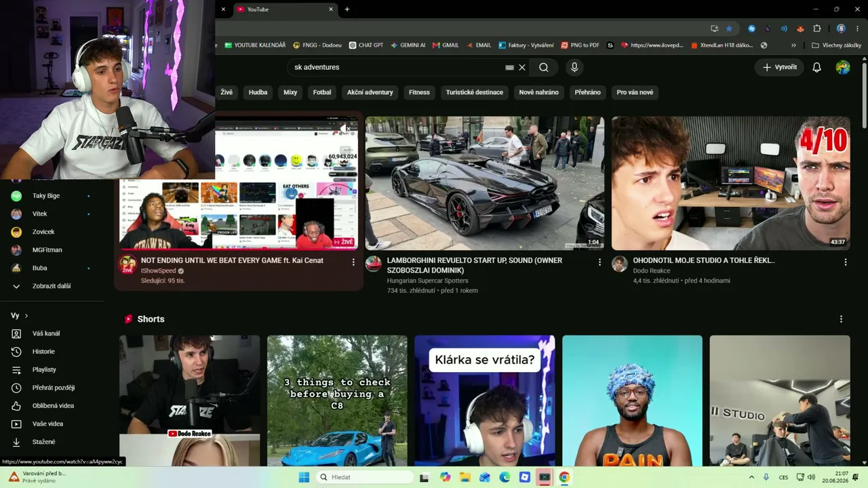
Task: Start voice search with the microphone icon
Action: click(x=574, y=67)
